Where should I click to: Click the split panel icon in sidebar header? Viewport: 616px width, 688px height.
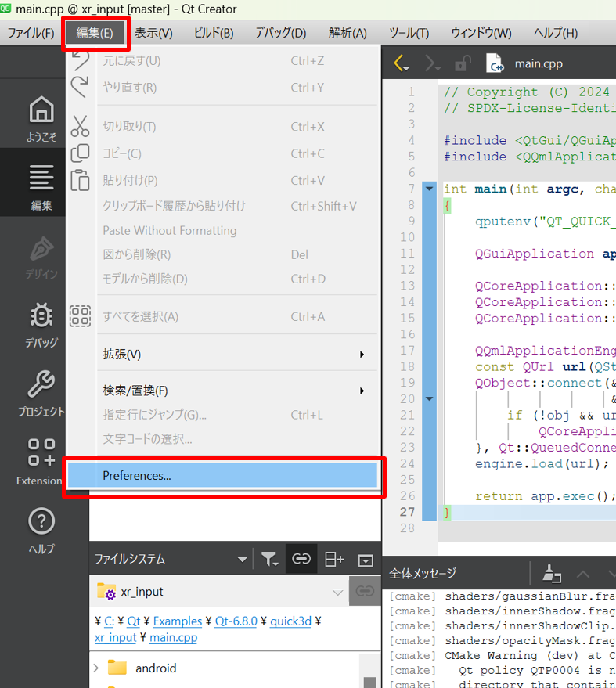334,559
